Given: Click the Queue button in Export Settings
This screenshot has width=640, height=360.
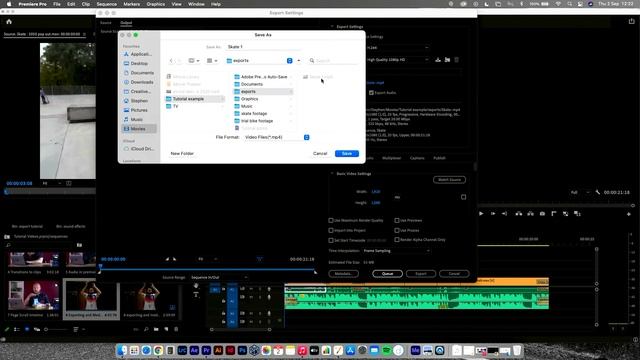Looking at the screenshot, I should (387, 273).
